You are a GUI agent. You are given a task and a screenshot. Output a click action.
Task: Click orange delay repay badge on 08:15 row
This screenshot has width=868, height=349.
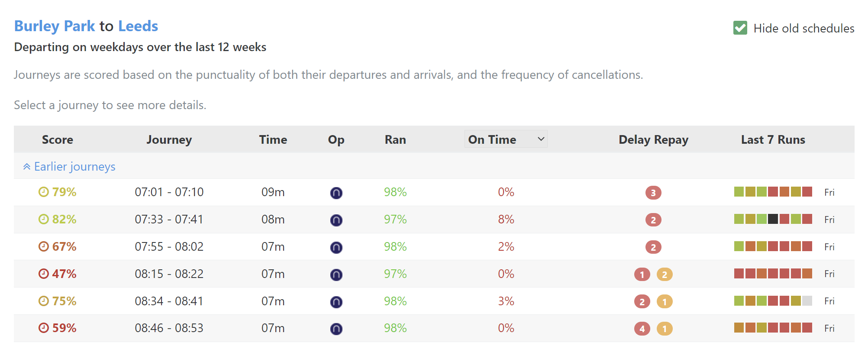click(664, 275)
